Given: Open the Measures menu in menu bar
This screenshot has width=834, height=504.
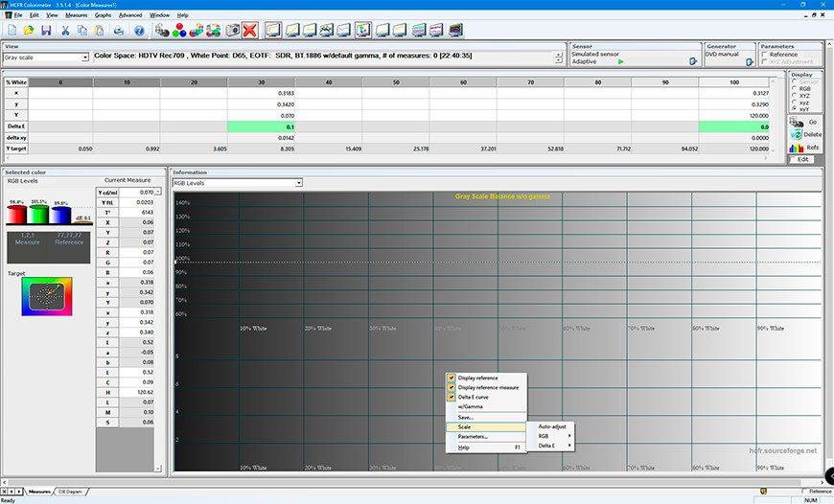Looking at the screenshot, I should click(76, 15).
